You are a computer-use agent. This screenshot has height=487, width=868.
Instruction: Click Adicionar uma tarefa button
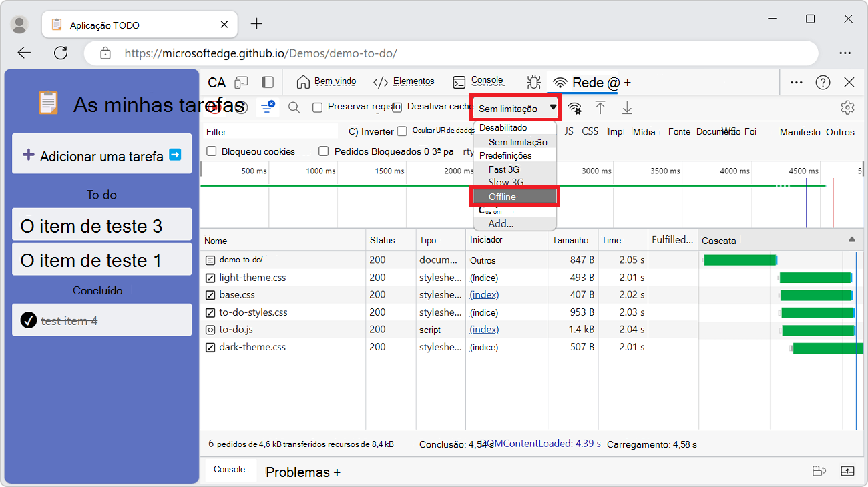pos(101,156)
